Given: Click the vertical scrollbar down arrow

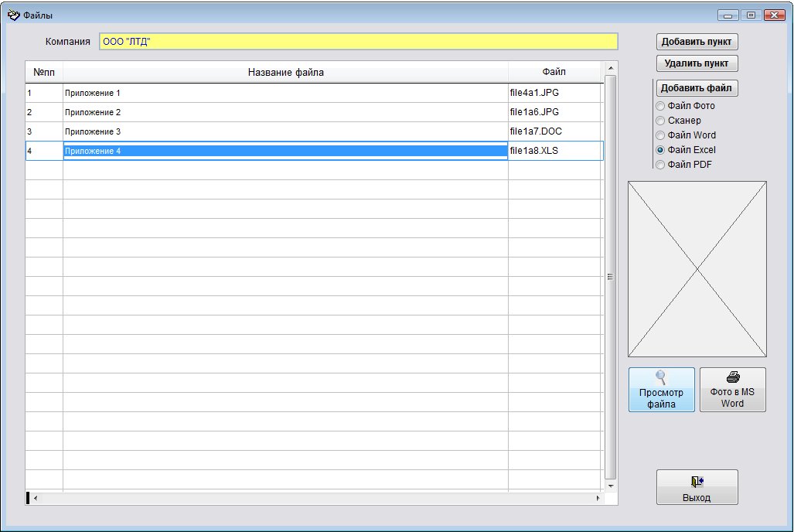Looking at the screenshot, I should 611,486.
